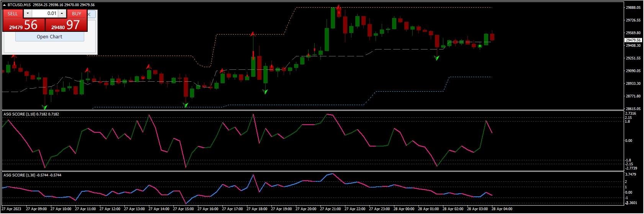Screen dimensions: 644x214
Task: Close the panel behind the trading widget
Action: [89, 14]
